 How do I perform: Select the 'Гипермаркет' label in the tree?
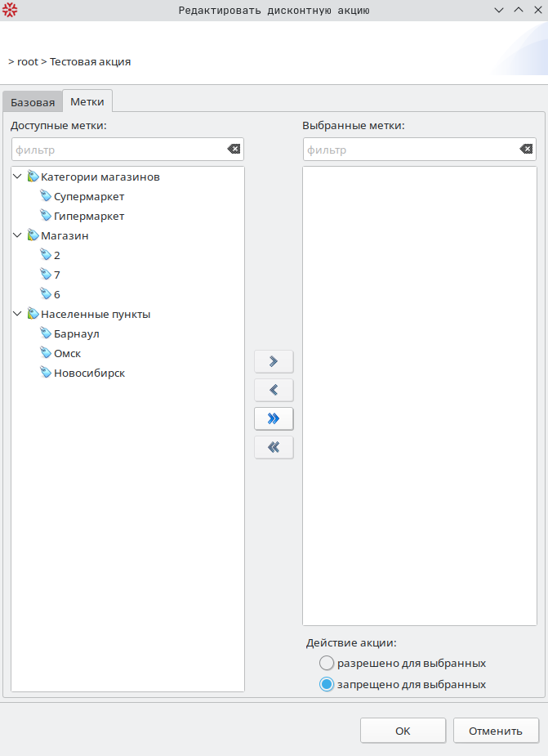89,216
